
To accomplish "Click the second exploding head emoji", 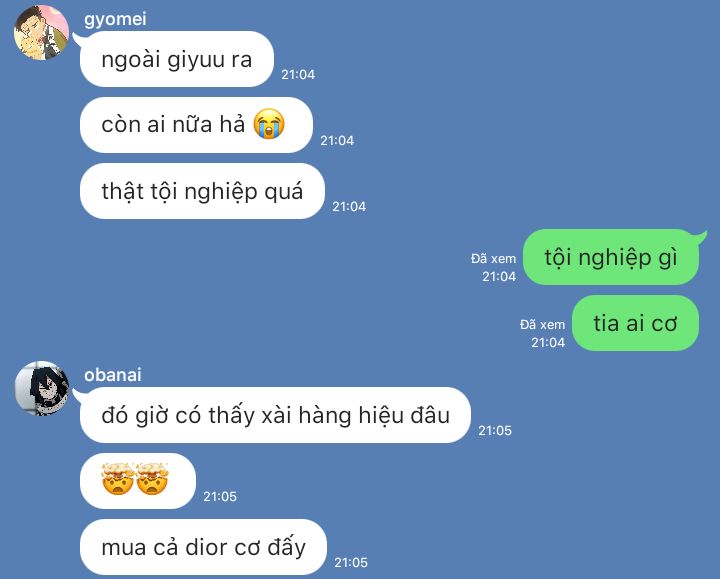I will 152,479.
